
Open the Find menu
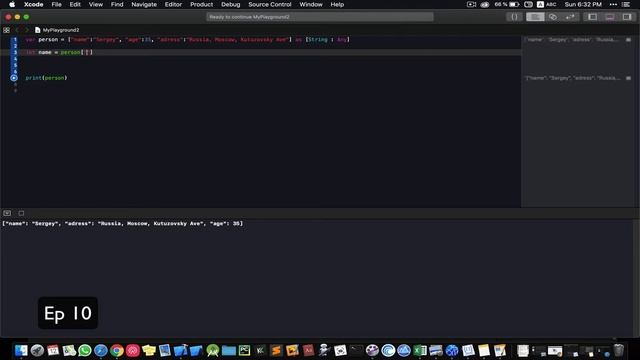(117, 4)
